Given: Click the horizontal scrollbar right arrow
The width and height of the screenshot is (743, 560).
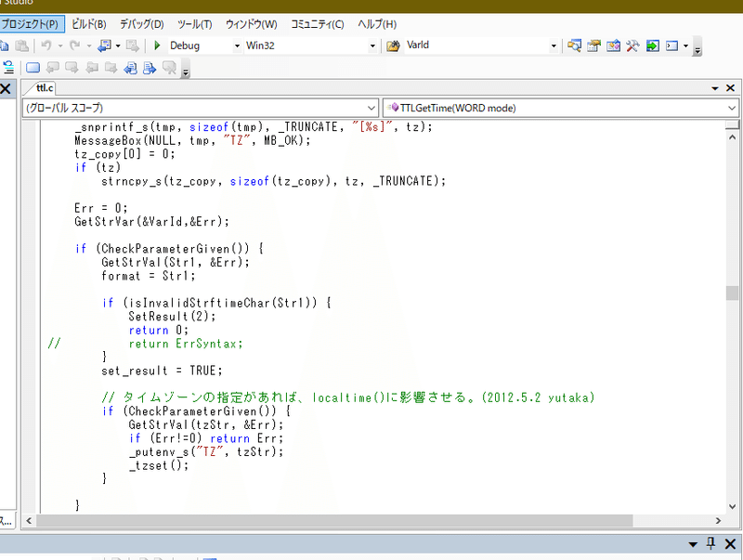Looking at the screenshot, I should pyautogui.click(x=718, y=521).
